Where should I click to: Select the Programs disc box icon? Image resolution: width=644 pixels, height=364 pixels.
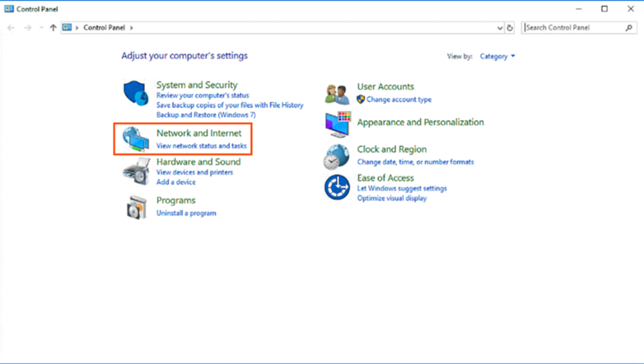pyautogui.click(x=136, y=207)
